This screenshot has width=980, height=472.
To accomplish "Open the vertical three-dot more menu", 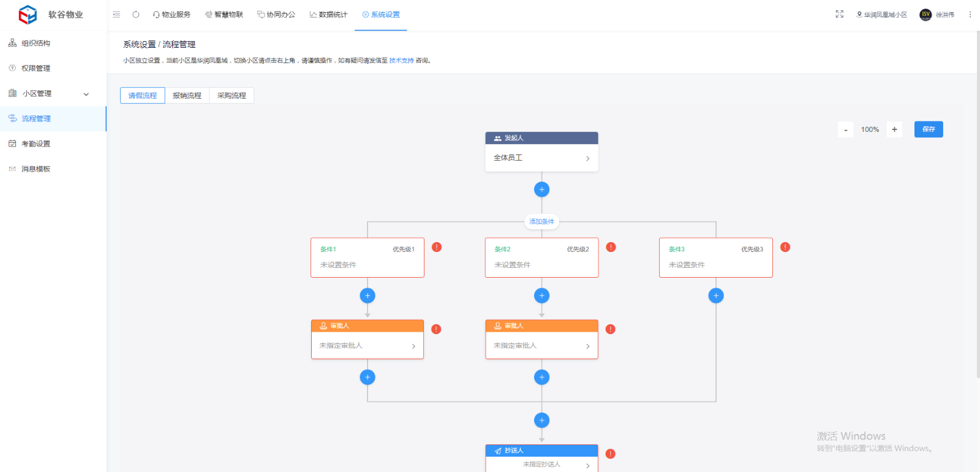I will click(x=970, y=15).
